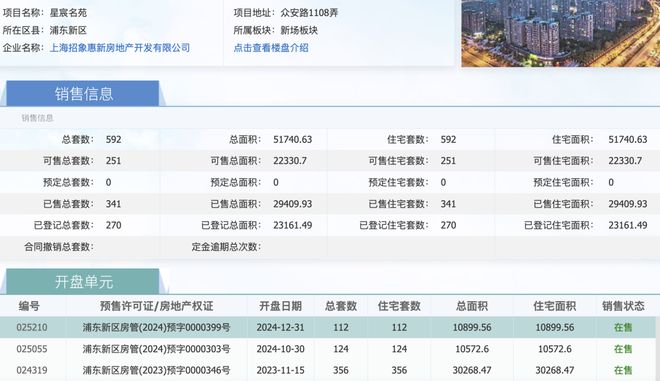
Task: Click 在售 status for the 2024-10-30 row
Action: [x=623, y=349]
